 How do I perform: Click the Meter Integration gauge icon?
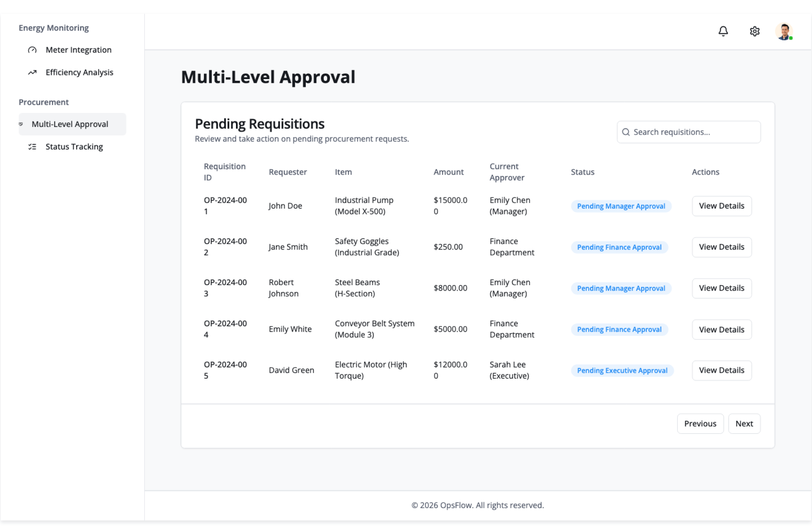[x=32, y=50]
